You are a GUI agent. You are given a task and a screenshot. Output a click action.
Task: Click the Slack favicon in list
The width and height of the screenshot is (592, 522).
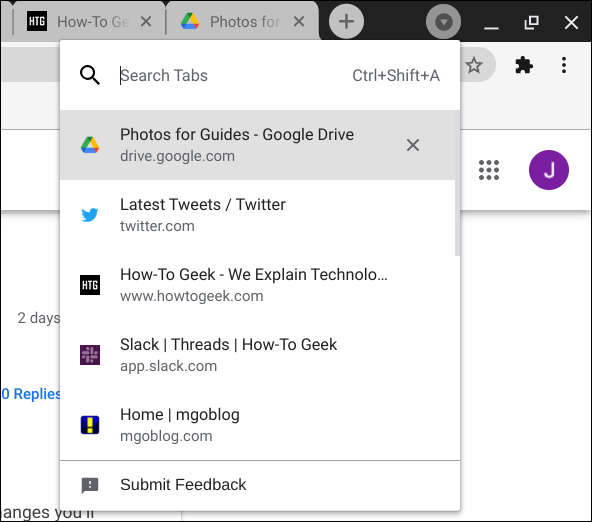tap(90, 355)
